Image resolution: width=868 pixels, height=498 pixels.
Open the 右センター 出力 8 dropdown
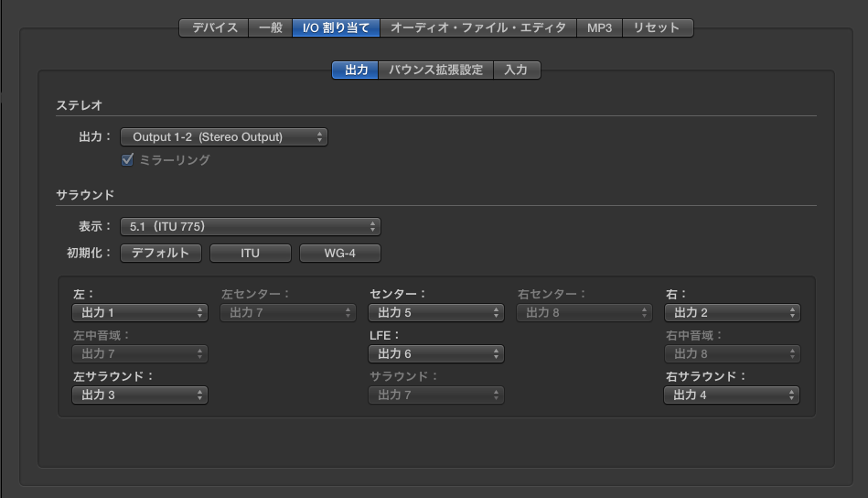584,312
